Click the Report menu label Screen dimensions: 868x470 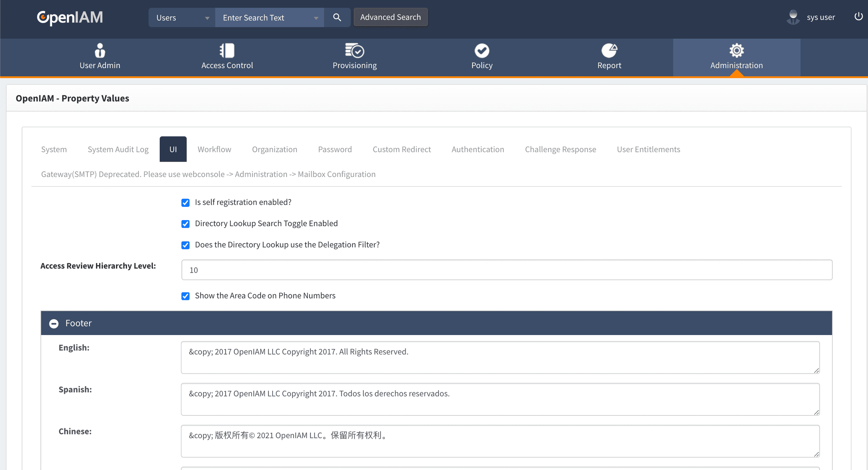point(609,65)
